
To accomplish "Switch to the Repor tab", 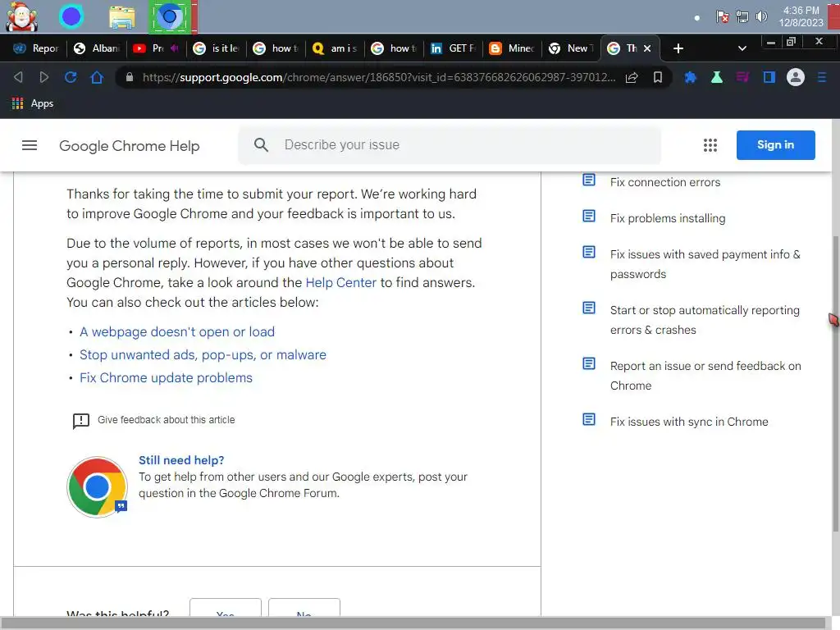I will 35,48.
